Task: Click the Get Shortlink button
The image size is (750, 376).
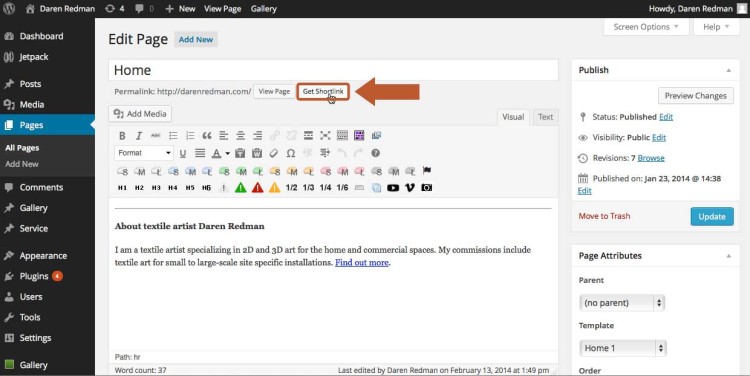Action: pyautogui.click(x=323, y=91)
